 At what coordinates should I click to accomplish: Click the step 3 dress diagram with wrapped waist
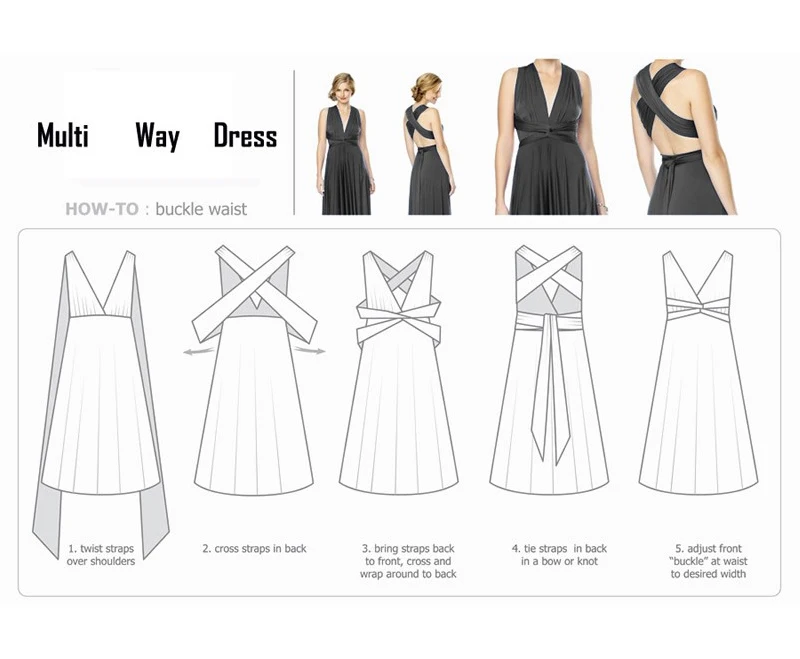(x=398, y=372)
